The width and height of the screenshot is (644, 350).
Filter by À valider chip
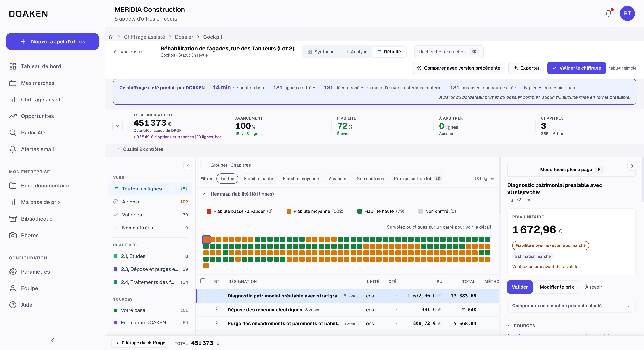(337, 179)
